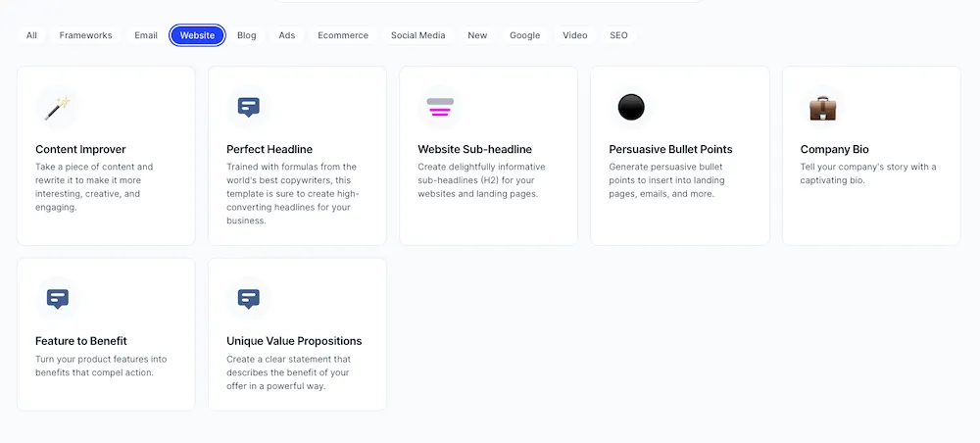
Task: Open the Content Improver title link
Action: [80, 149]
